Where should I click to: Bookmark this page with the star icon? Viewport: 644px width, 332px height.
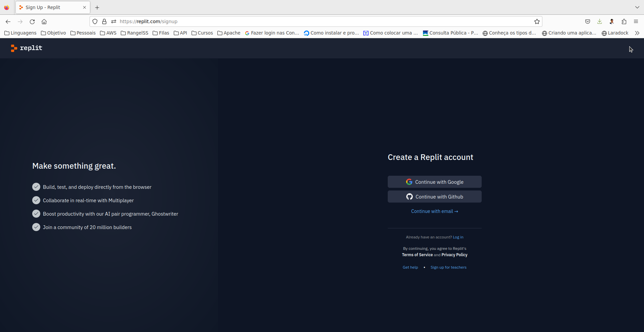[x=537, y=21]
